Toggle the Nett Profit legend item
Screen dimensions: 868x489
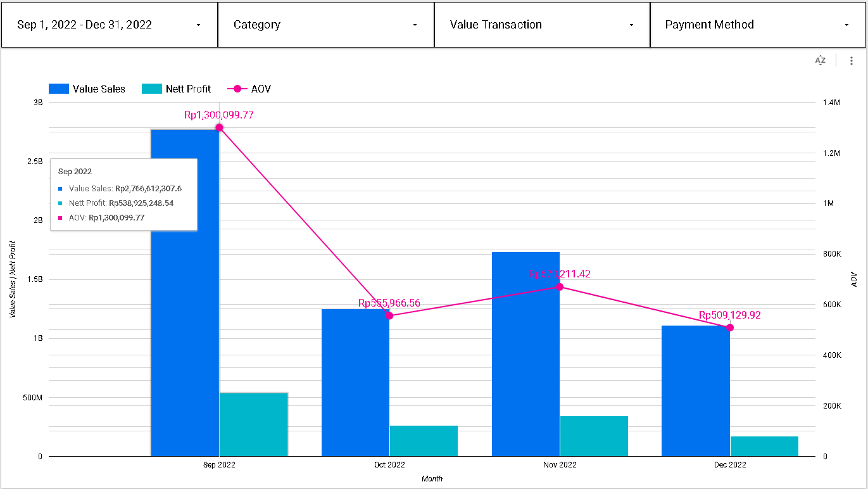coord(188,89)
